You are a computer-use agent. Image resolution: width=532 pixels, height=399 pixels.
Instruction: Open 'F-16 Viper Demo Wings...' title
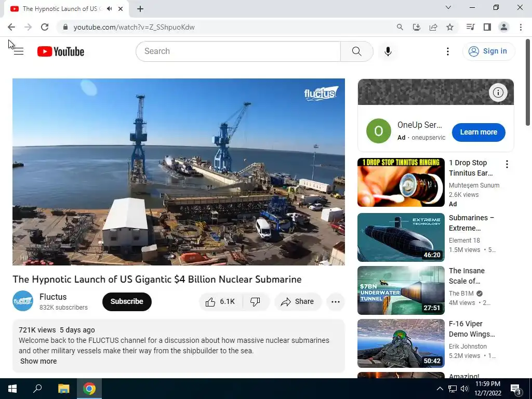tap(472, 329)
